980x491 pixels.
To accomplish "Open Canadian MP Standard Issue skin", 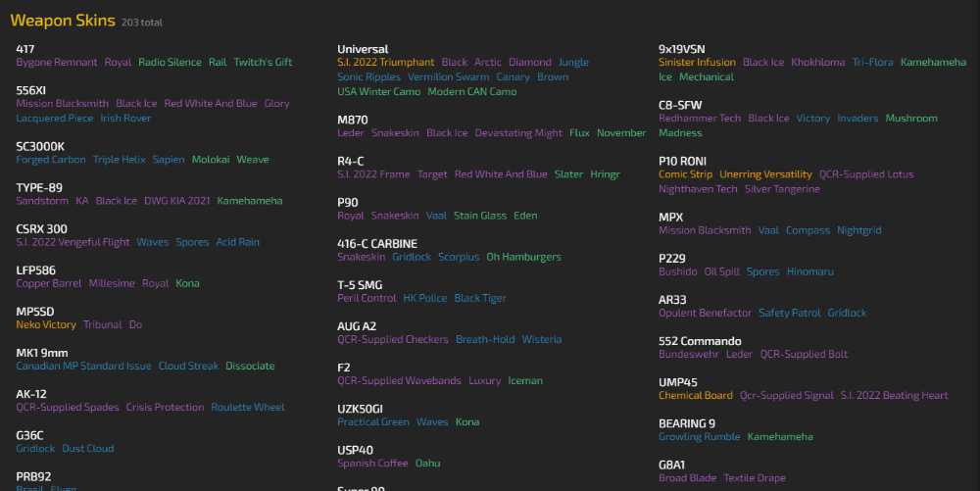I will tap(83, 367).
